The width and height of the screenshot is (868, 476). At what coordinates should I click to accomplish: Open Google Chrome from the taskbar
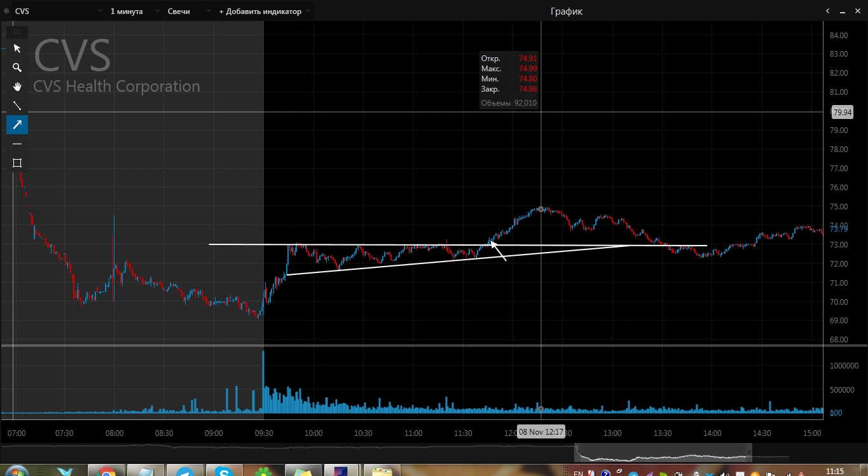point(105,472)
